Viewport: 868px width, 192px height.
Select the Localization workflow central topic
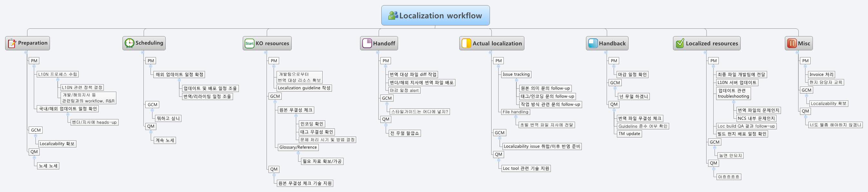pos(435,15)
